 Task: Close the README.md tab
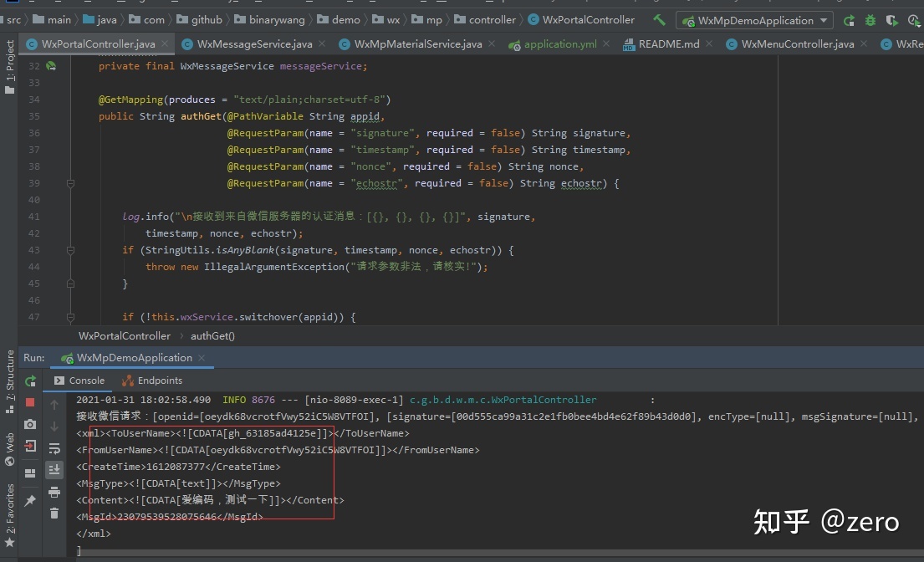point(709,43)
